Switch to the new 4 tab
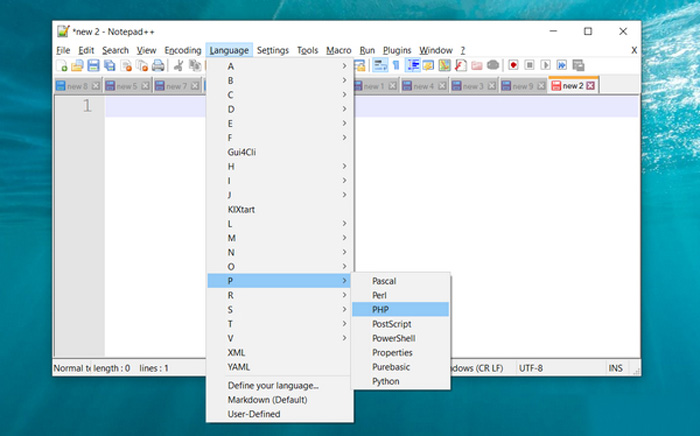Screen dimensions: 700x436 click(424, 86)
